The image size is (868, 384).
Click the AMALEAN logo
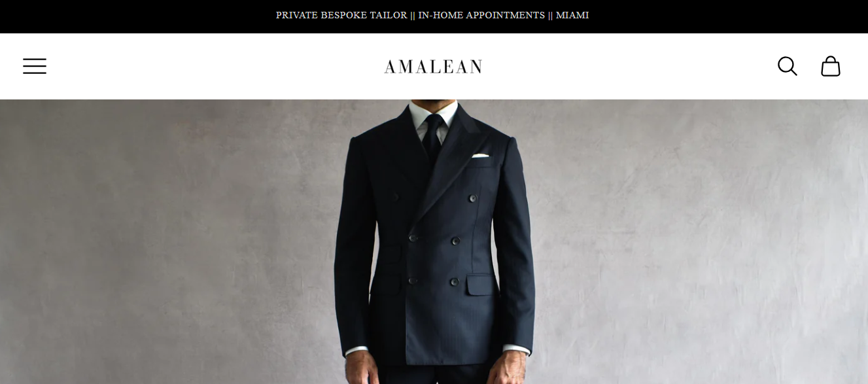433,67
